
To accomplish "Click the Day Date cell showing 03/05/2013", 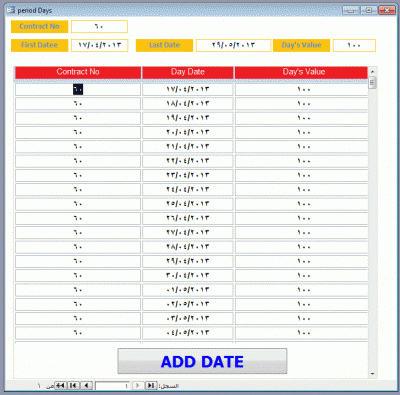I will pos(188,319).
